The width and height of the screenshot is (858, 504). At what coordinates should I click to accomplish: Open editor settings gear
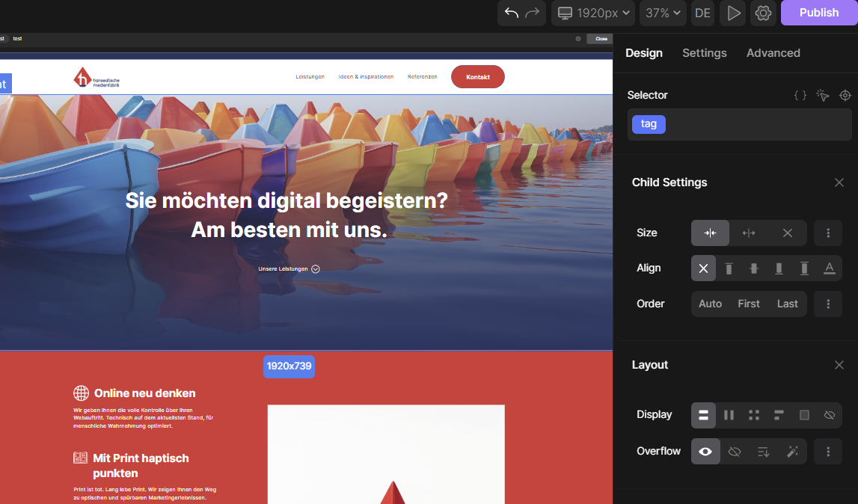[x=763, y=13]
